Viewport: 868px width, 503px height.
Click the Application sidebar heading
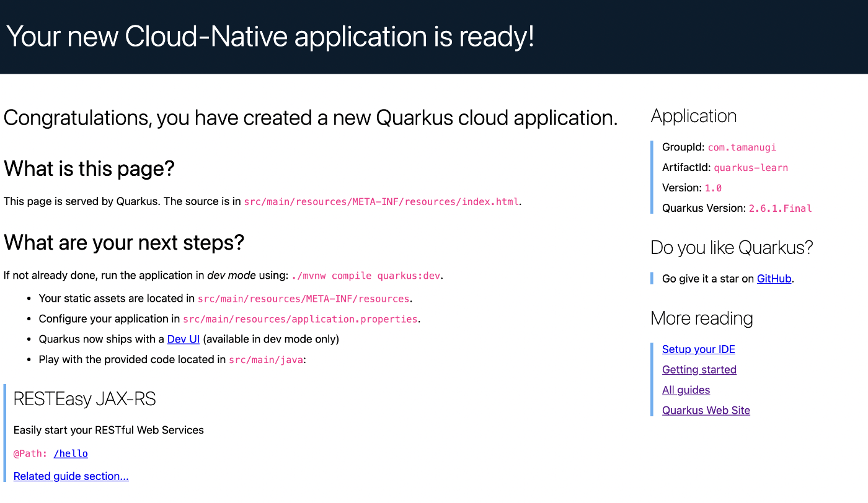pos(694,116)
